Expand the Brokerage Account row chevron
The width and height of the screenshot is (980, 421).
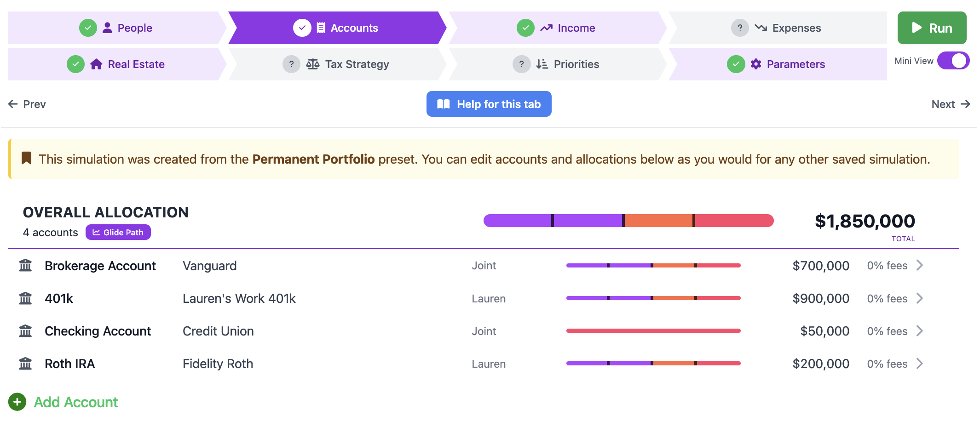919,265
